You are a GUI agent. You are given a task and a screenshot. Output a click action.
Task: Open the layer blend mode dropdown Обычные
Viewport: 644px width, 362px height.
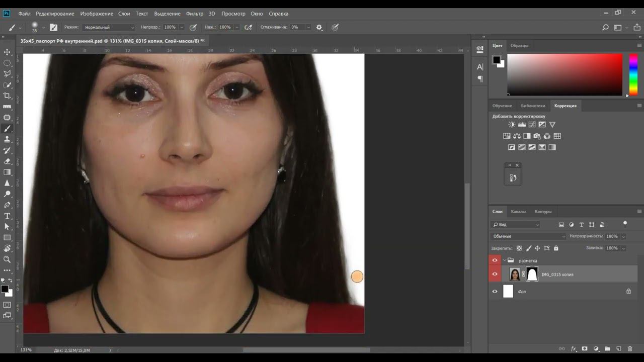pyautogui.click(x=528, y=236)
